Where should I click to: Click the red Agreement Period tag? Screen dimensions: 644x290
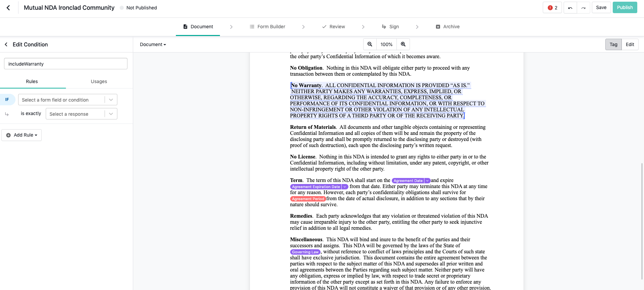(308, 199)
